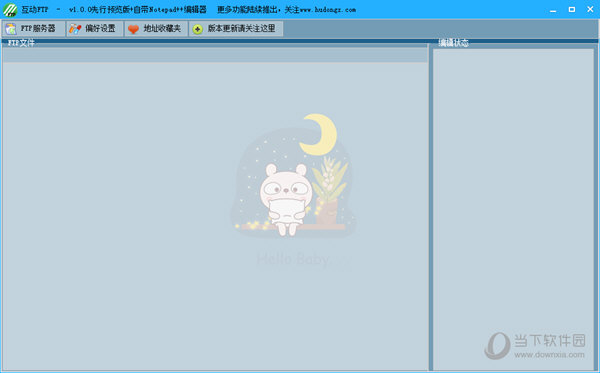
Task: Click the green plus update icon
Action: pos(197,29)
